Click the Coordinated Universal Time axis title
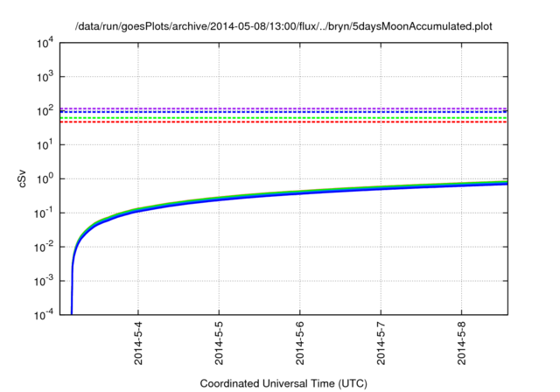The height and width of the screenshot is (392, 560). click(x=283, y=384)
